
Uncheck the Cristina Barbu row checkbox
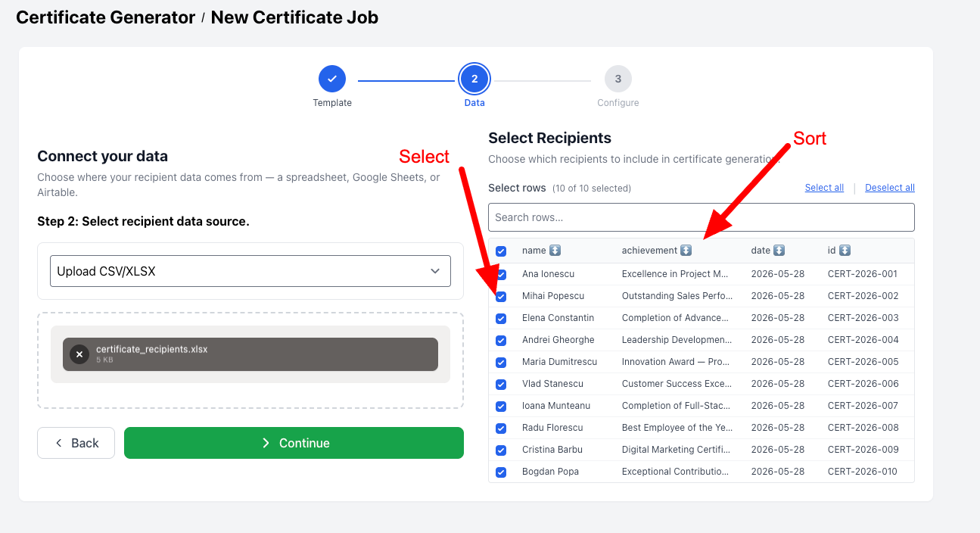coord(501,450)
